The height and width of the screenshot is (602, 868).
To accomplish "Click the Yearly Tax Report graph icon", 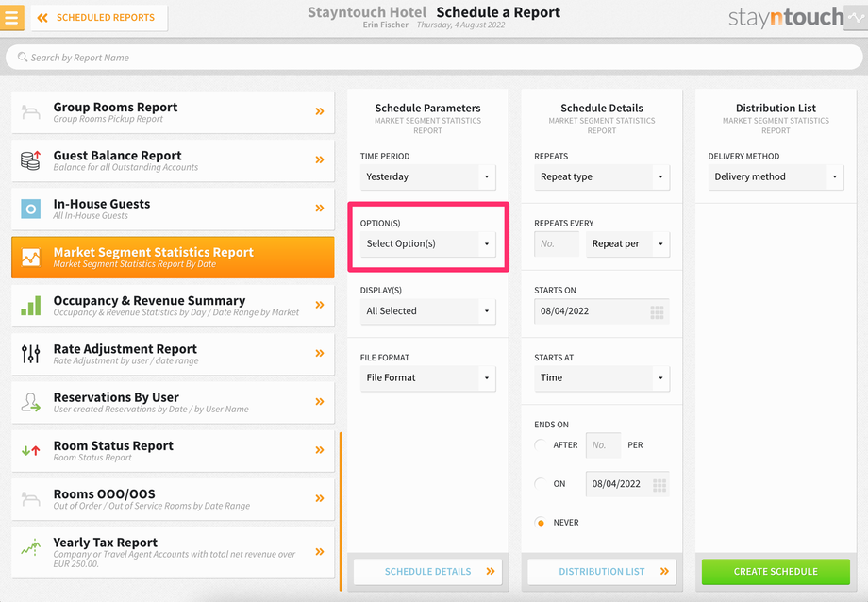I will (31, 547).
